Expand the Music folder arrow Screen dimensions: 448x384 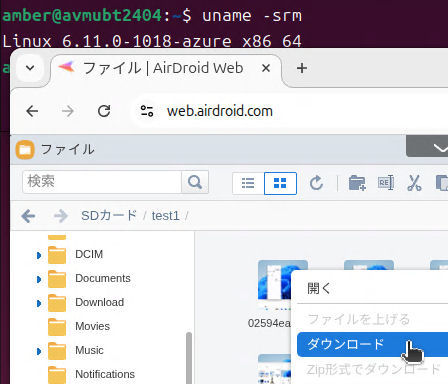click(39, 351)
